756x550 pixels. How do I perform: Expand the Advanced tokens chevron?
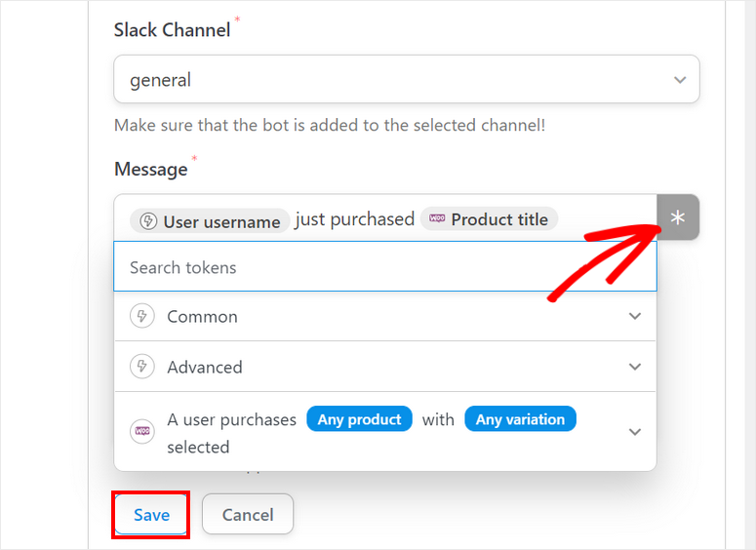point(635,368)
